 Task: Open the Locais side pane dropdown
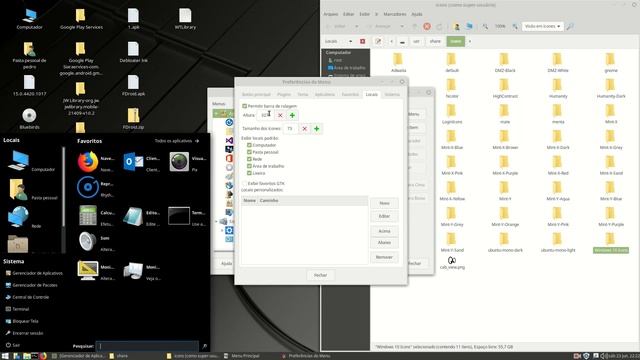point(338,41)
